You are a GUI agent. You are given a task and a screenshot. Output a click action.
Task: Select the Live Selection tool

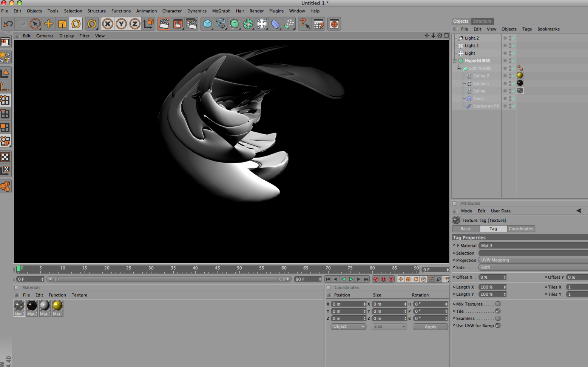point(35,24)
